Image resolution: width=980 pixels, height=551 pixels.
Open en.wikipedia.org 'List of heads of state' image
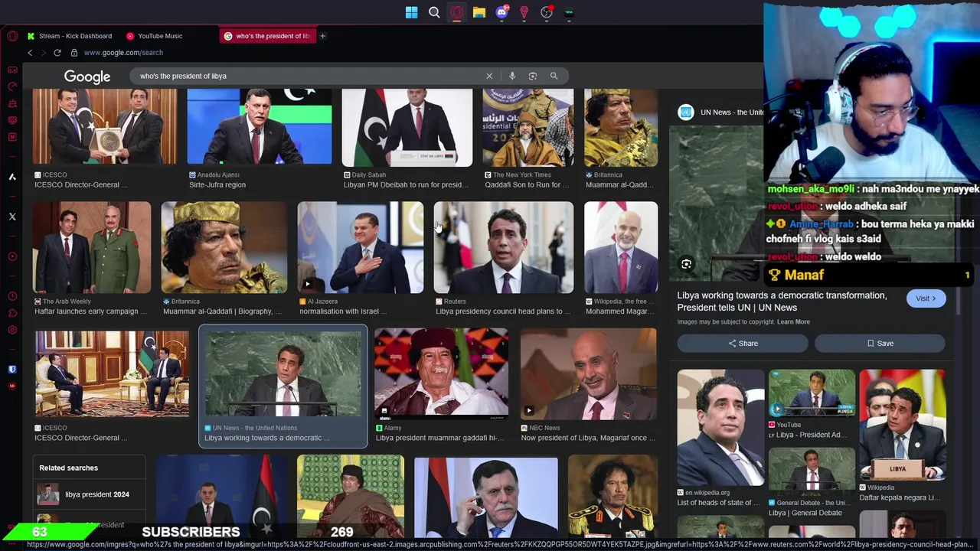coord(720,428)
